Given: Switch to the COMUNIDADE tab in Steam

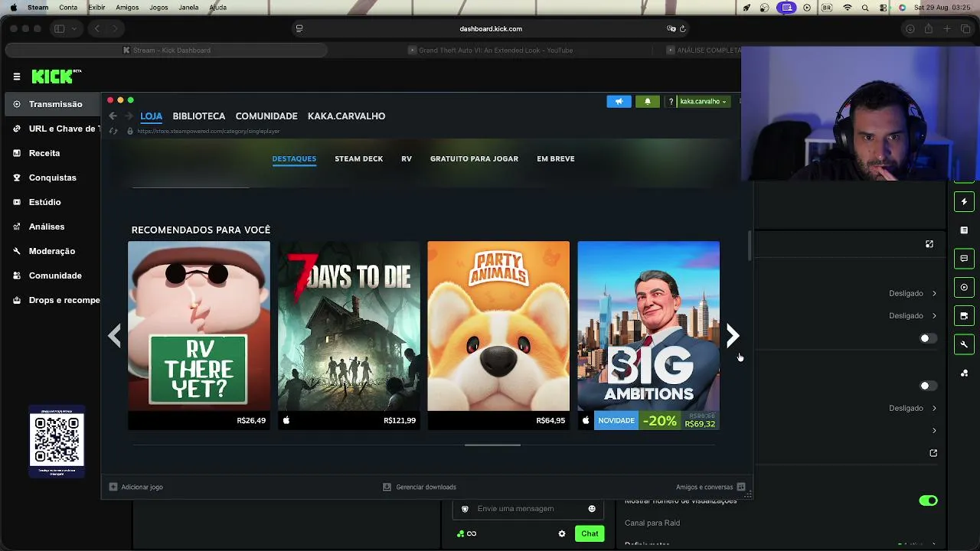Looking at the screenshot, I should pos(266,116).
